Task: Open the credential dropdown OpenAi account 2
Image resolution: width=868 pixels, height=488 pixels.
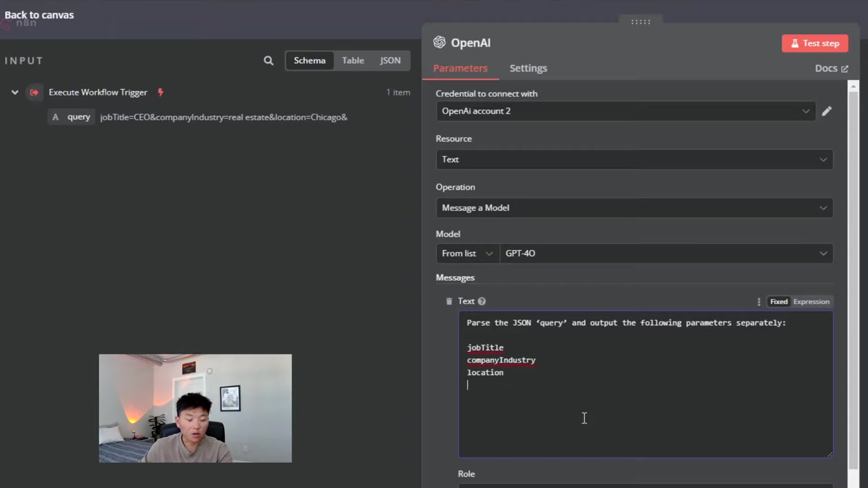Action: pos(626,111)
